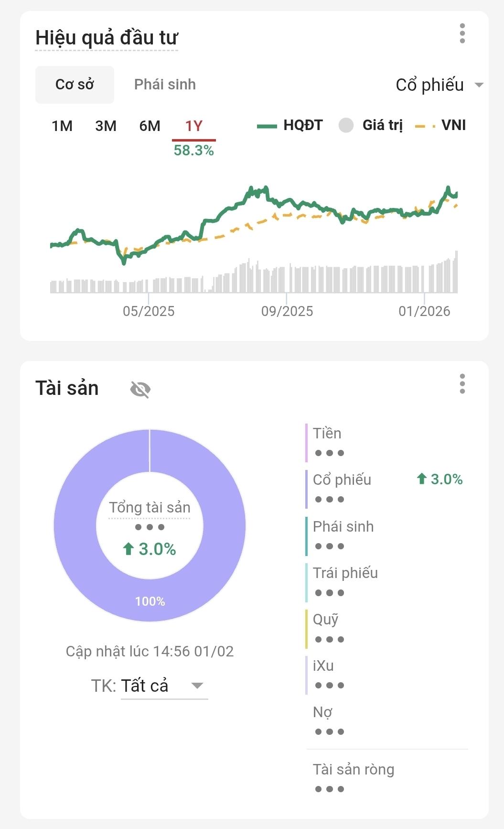504x829 pixels.
Task: Click the Cổ phiếu dropdown arrow
Action: 479,85
